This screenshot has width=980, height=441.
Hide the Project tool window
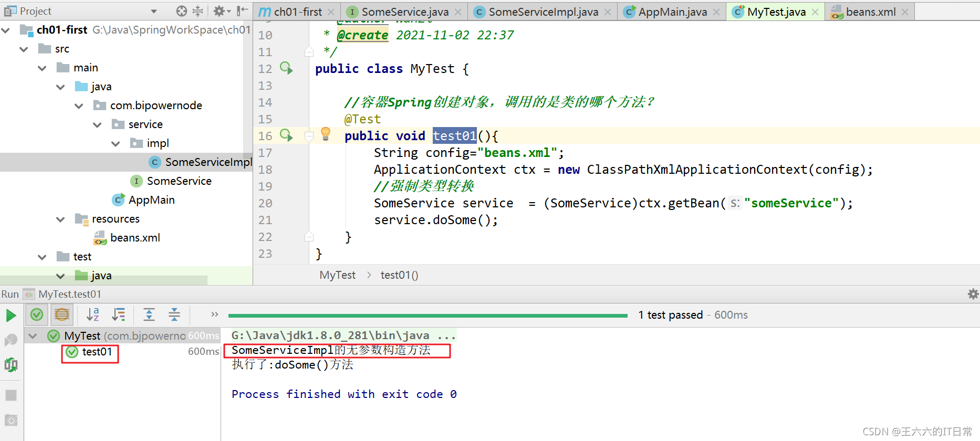pyautogui.click(x=242, y=11)
